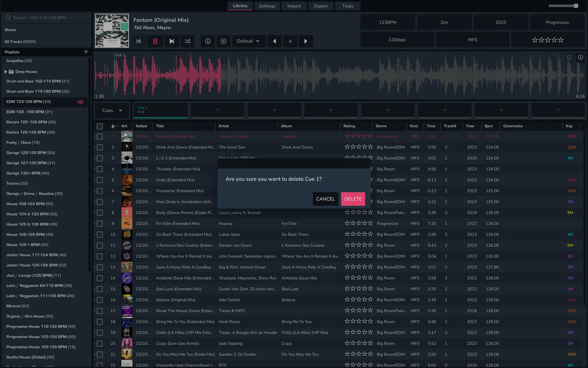Check the box for Drink And Dance
Screen dimensions: 588x368
tap(100, 147)
